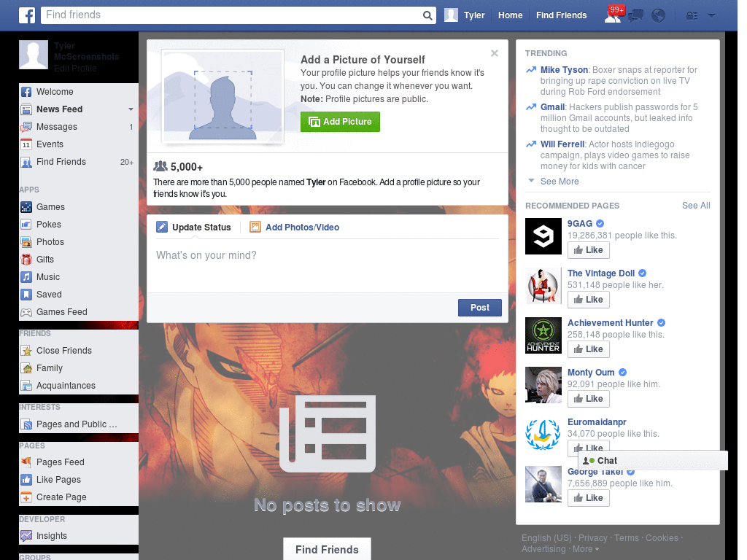Open the 9GAG page thumbnail
The width and height of the screenshot is (747, 560).
click(x=543, y=236)
